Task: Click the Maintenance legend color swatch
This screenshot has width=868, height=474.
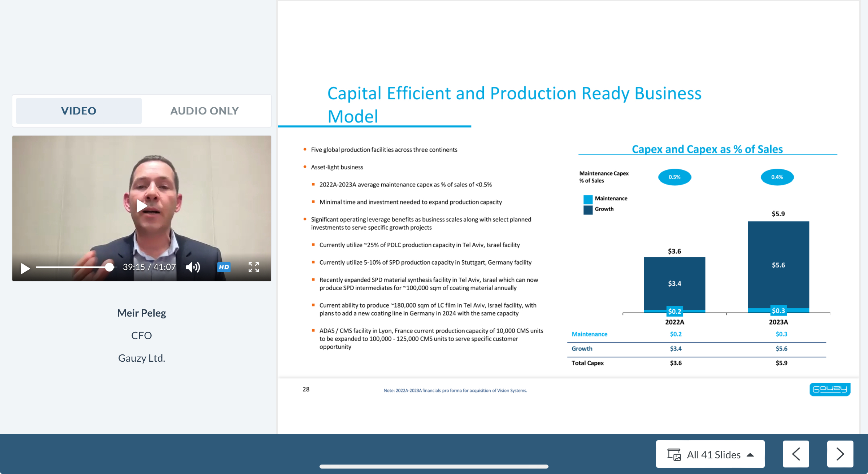Action: (x=588, y=199)
